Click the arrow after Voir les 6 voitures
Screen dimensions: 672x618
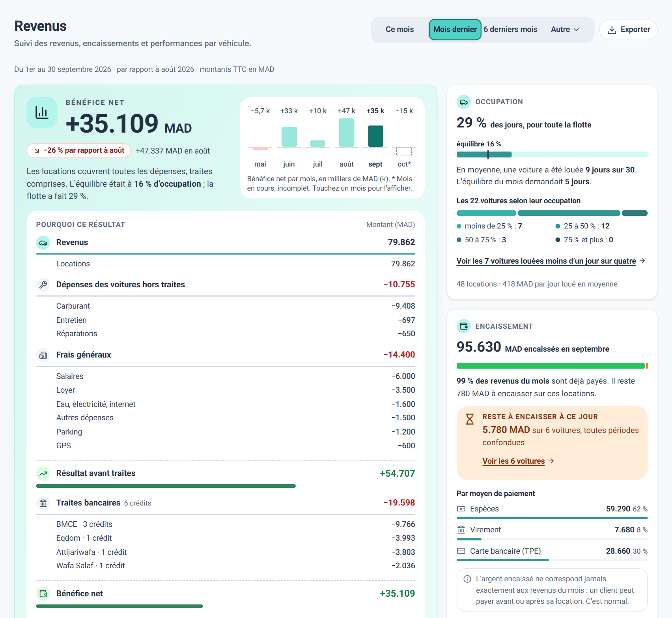(x=551, y=461)
